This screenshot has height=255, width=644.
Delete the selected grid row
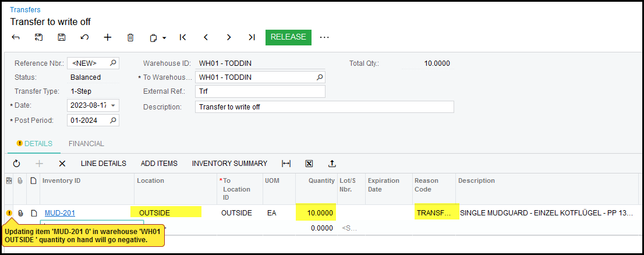pyautogui.click(x=62, y=164)
